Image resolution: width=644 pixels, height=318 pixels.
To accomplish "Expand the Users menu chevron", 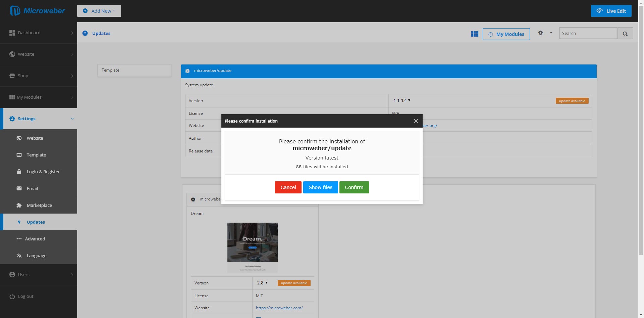I will point(72,274).
